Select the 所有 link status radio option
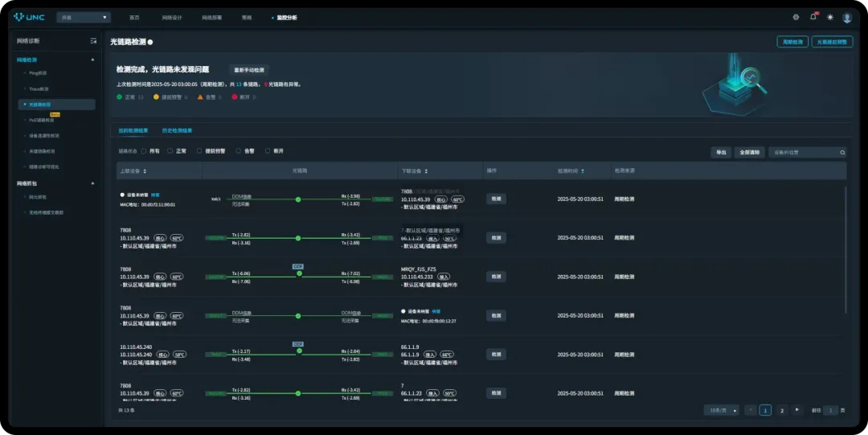The width and height of the screenshot is (868, 435). tap(144, 151)
